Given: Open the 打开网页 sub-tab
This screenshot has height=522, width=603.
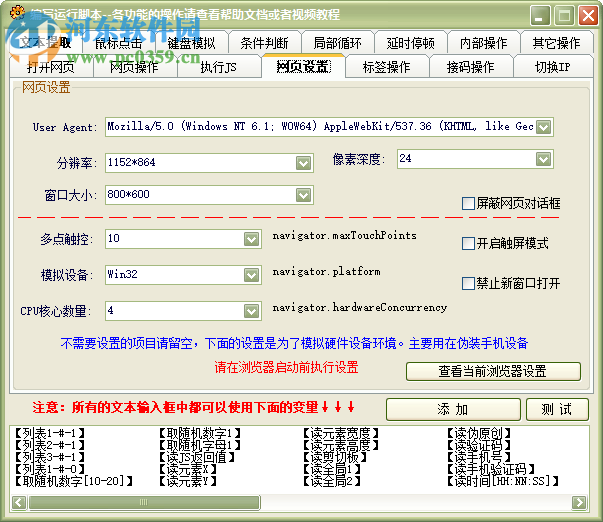Looking at the screenshot, I should click(51, 67).
